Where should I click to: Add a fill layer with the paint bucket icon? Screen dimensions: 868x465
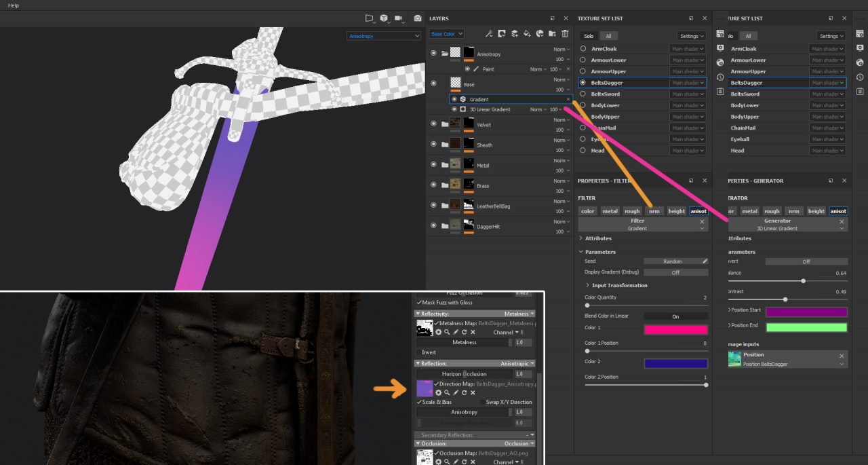point(528,33)
